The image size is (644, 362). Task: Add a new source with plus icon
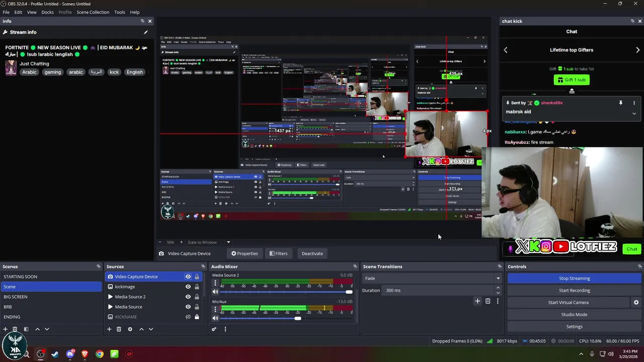pos(109,329)
